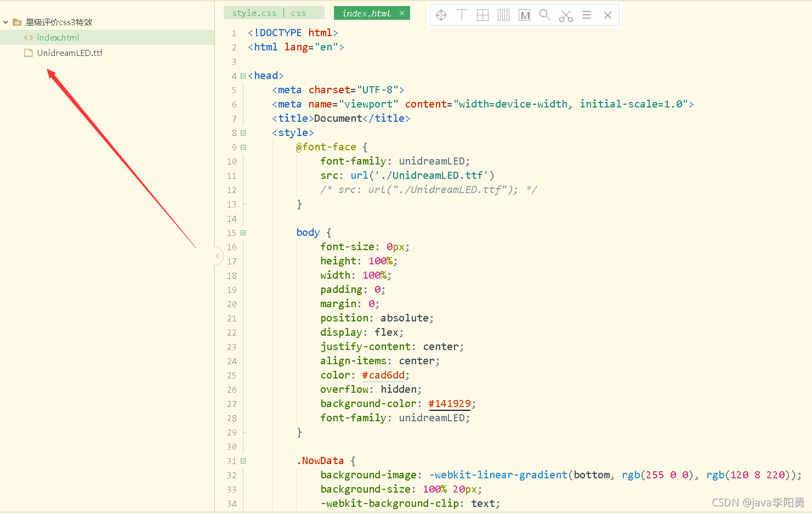Click the .NowData selector
The height and width of the screenshot is (514, 812).
pos(320,461)
